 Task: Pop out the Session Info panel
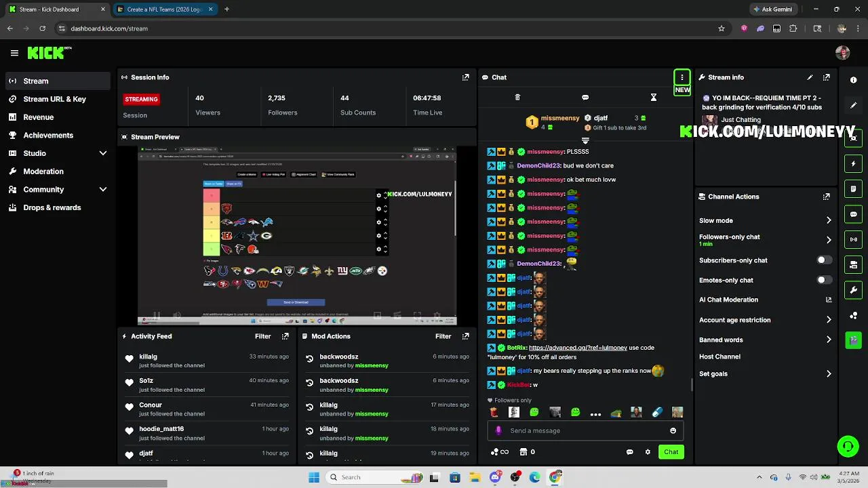[465, 77]
